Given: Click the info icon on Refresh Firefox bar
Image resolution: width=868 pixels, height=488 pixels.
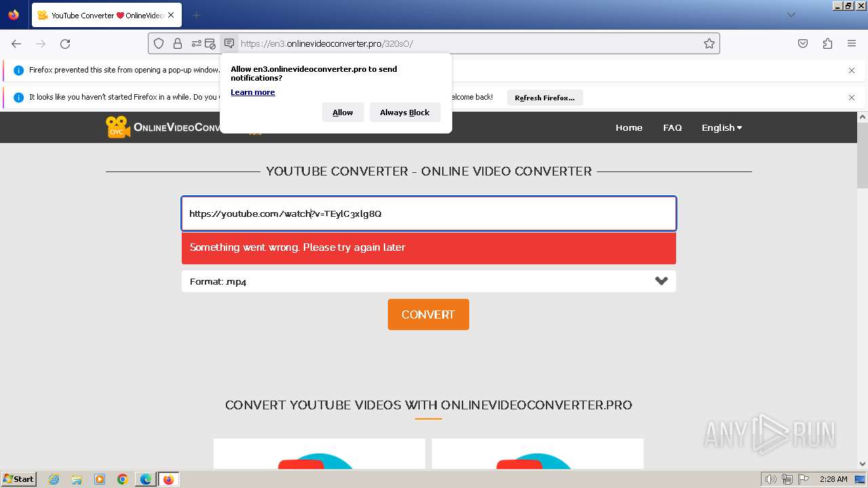Looking at the screenshot, I should pos(18,98).
